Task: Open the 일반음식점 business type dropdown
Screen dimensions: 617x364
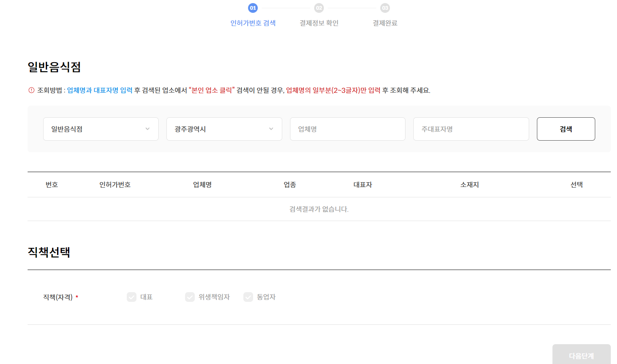Action: [101, 129]
